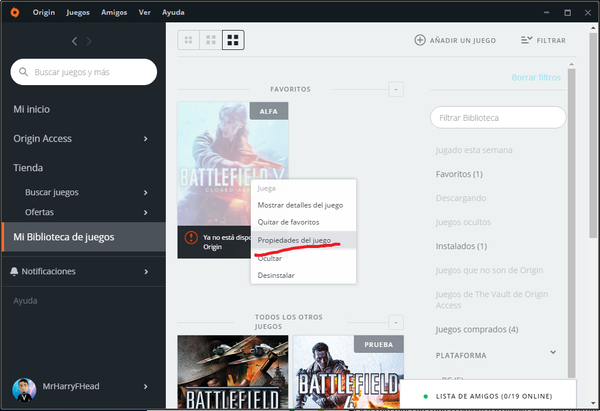The height and width of the screenshot is (411, 600).
Task: Collapse the Plataforma filter group
Action: [553, 352]
